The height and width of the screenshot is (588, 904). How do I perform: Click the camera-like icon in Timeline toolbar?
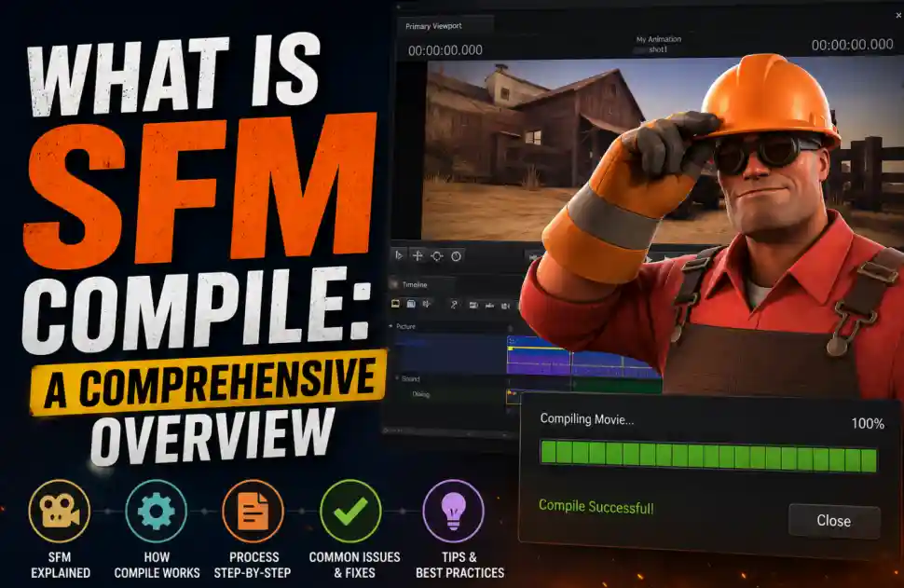point(473,305)
